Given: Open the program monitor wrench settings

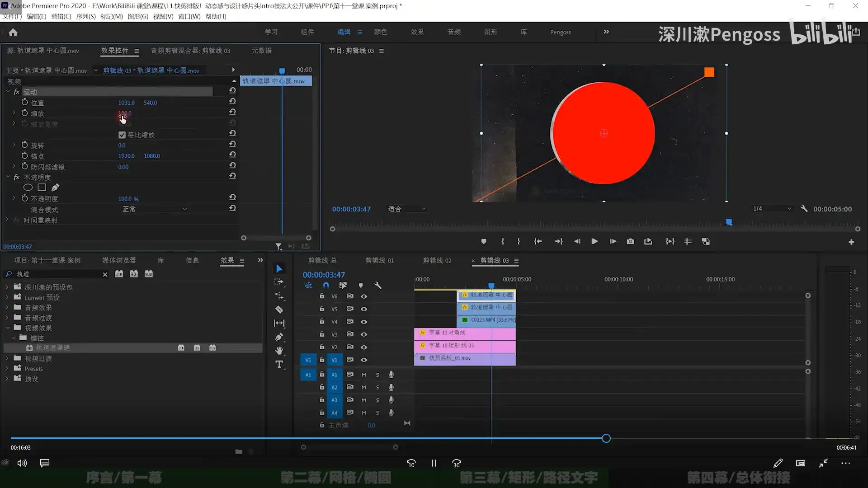Looking at the screenshot, I should point(804,209).
